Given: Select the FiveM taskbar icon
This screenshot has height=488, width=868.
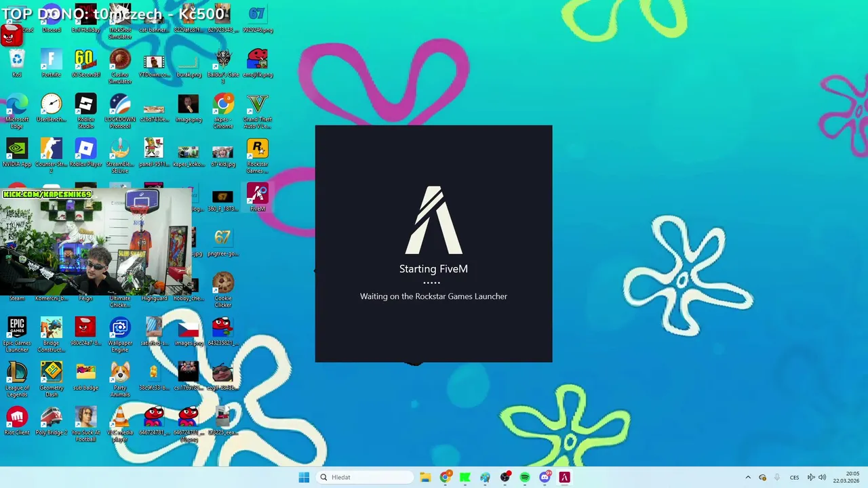Looking at the screenshot, I should pos(564,477).
